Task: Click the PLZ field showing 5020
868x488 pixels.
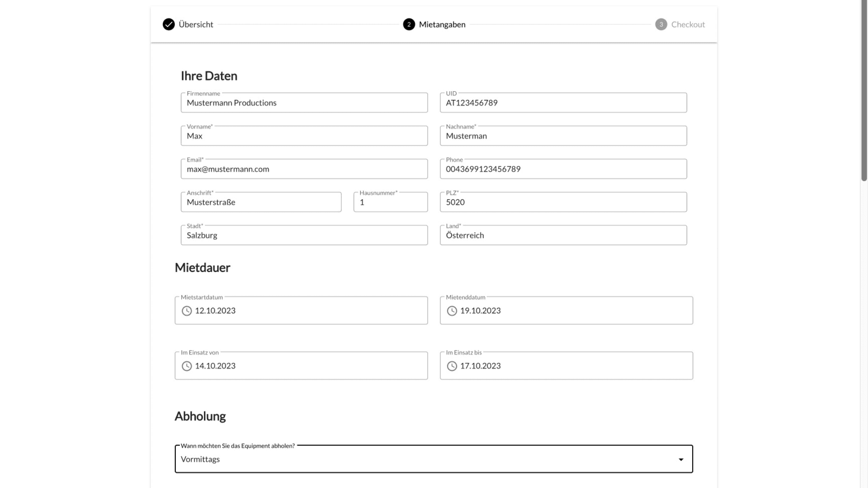Action: click(563, 202)
